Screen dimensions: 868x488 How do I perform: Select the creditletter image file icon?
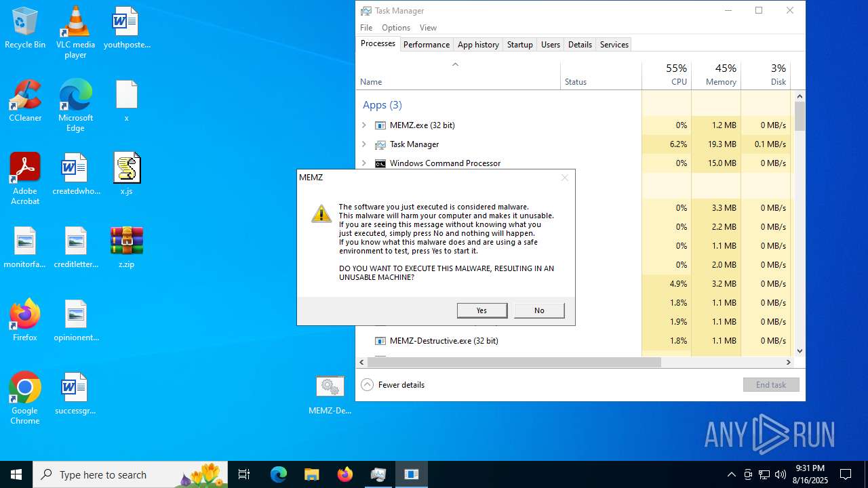point(75,248)
